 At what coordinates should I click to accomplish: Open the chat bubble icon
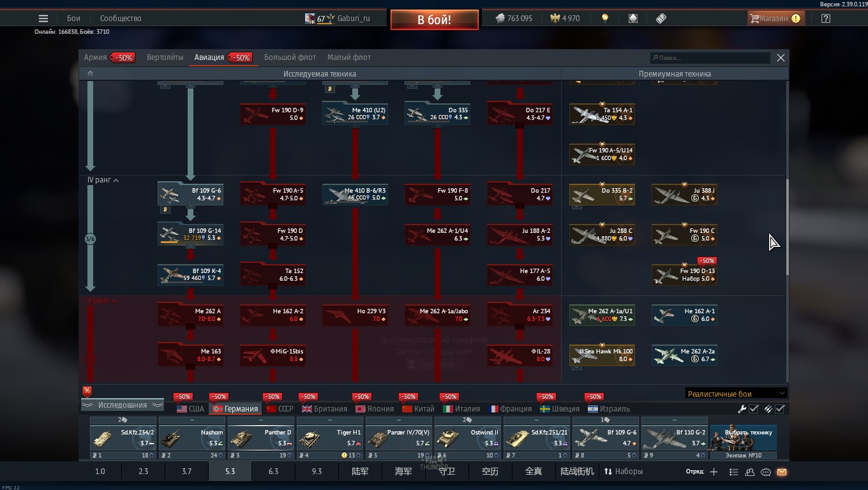click(x=766, y=472)
